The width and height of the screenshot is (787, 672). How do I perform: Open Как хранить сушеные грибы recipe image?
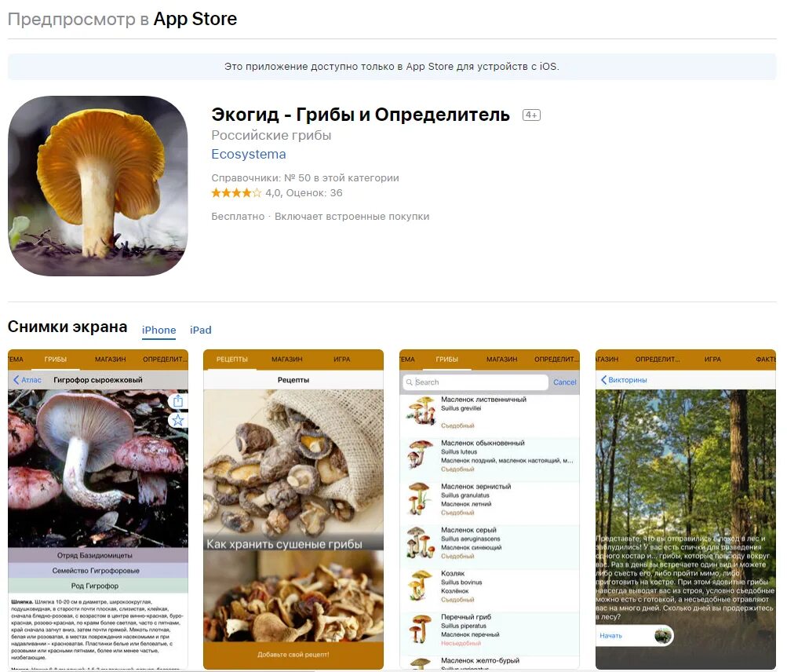pos(293,469)
